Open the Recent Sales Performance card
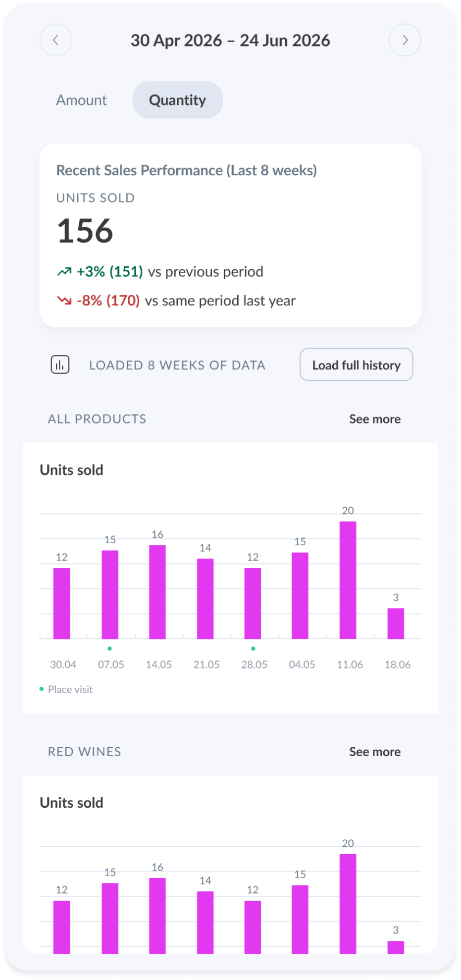 pyautogui.click(x=231, y=235)
